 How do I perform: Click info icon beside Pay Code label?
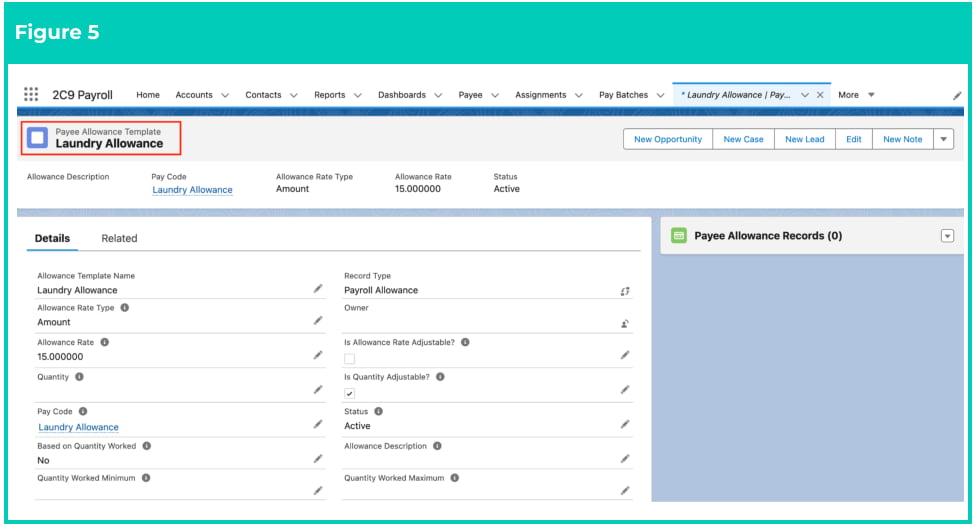coord(83,412)
